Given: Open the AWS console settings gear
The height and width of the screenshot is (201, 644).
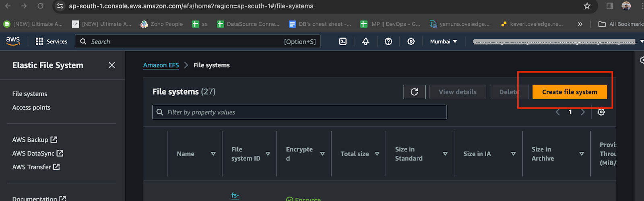Looking at the screenshot, I should coord(411,41).
